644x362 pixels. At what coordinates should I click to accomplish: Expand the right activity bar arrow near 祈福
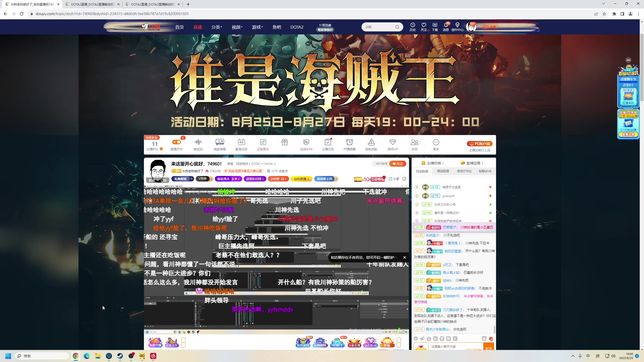[x=399, y=342]
